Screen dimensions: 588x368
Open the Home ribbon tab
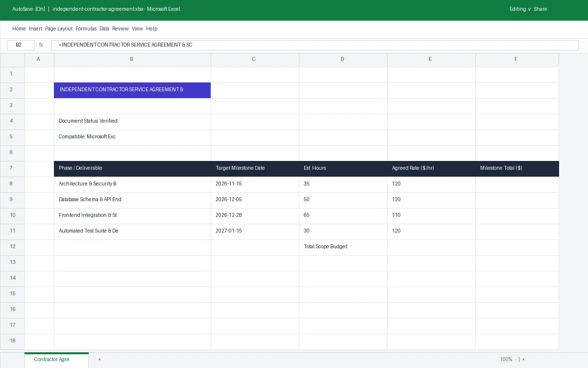pyautogui.click(x=19, y=29)
